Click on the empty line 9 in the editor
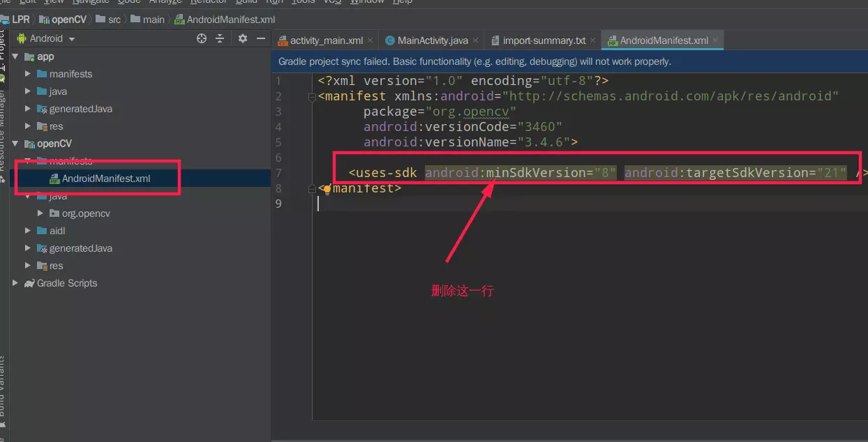The image size is (868, 442). [x=488, y=204]
